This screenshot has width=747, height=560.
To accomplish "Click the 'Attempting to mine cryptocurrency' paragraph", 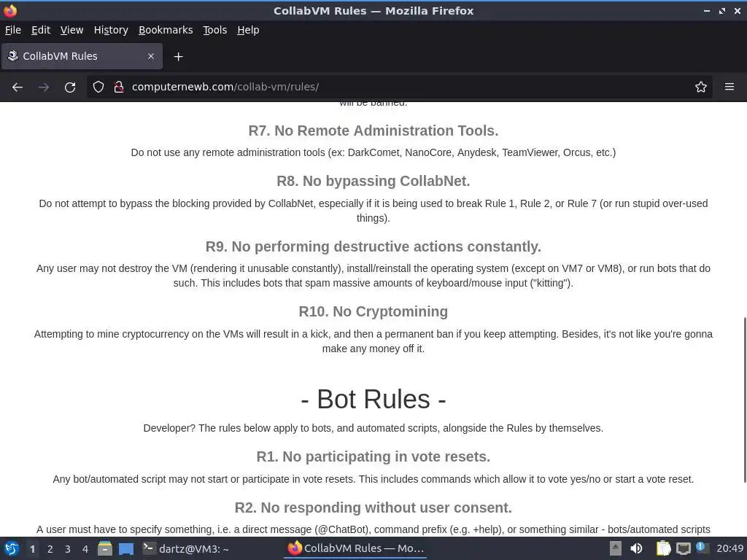I will (x=373, y=341).
